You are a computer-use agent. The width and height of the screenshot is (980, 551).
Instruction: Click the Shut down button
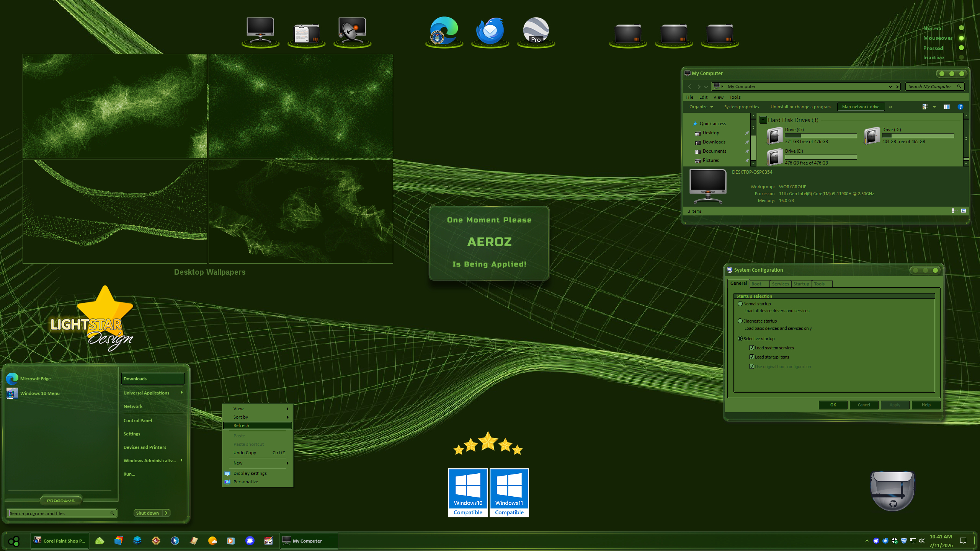[x=148, y=513]
